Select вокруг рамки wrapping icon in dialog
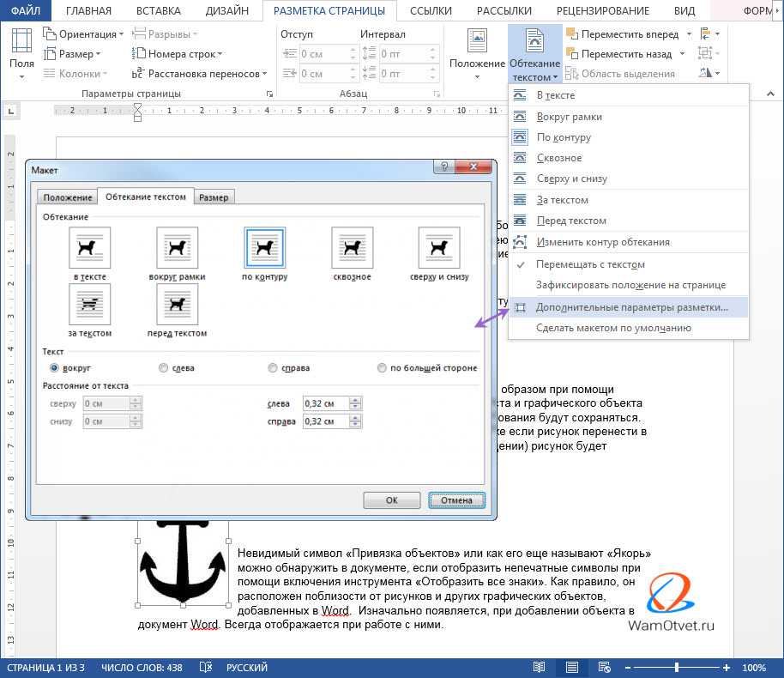Screen dimensions: 784x678 pos(177,248)
